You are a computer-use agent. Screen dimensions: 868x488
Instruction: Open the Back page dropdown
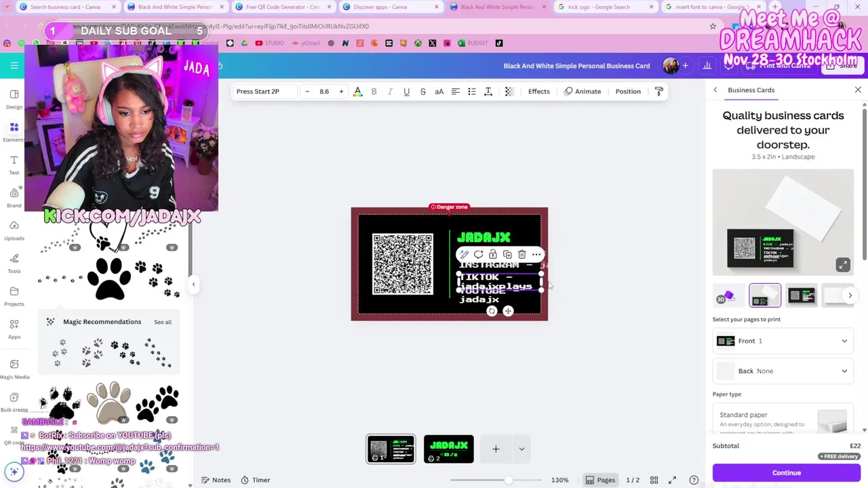[783, 371]
